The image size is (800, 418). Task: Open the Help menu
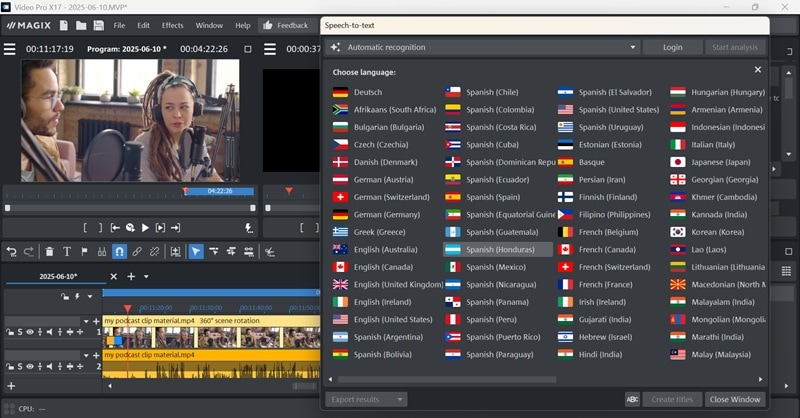pyautogui.click(x=243, y=26)
